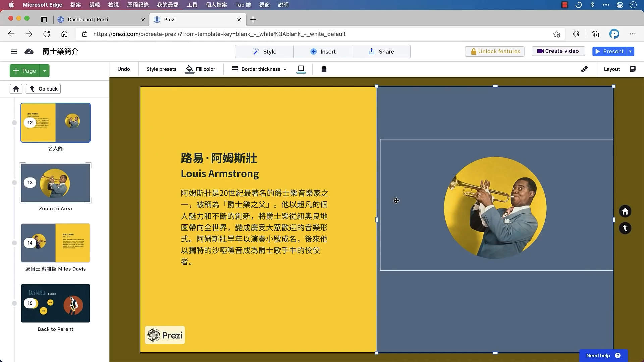Click the Prezi cloud logo beside presentation title
Viewport: 644px width, 362px height.
pos(29,51)
